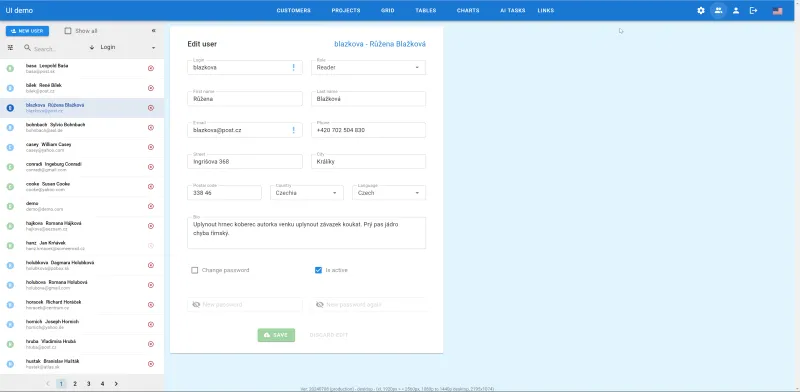The height and width of the screenshot is (392, 800).
Task: Delete user bilek René Bílek
Action: click(x=151, y=88)
